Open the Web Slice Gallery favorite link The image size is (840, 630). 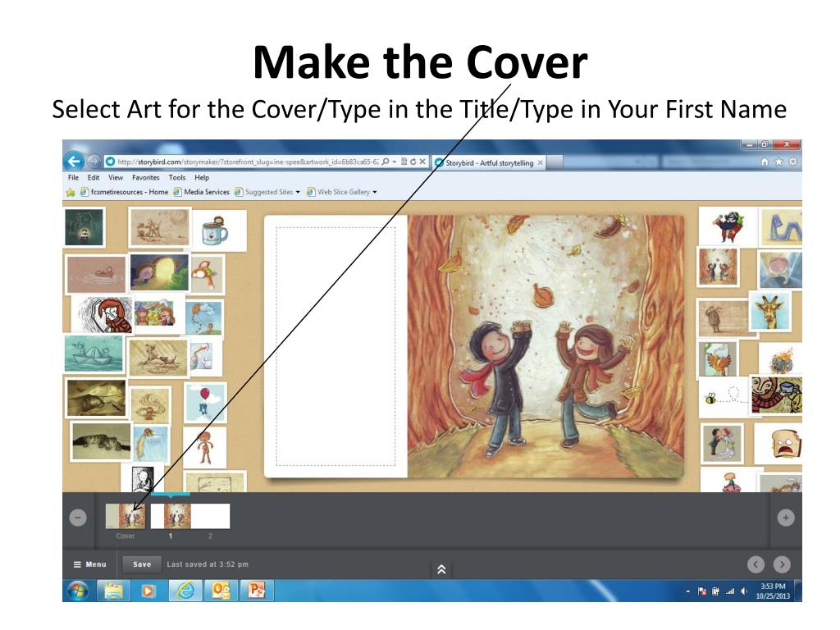339,192
